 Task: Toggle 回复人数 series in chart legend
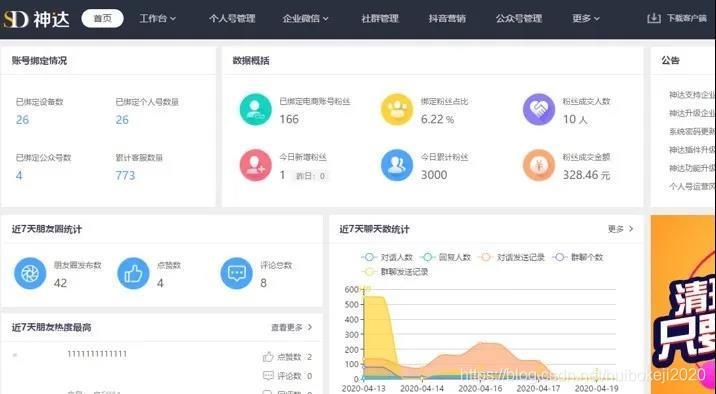pos(445,257)
